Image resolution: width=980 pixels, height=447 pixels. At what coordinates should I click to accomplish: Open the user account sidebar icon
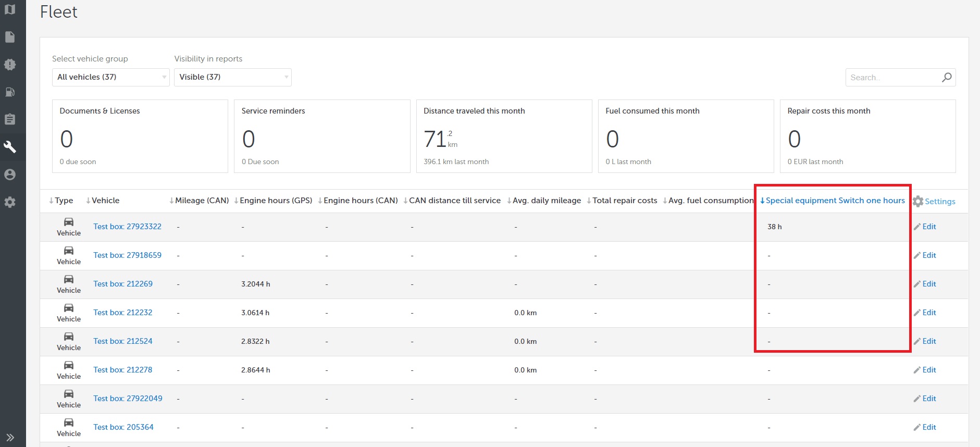pos(10,175)
